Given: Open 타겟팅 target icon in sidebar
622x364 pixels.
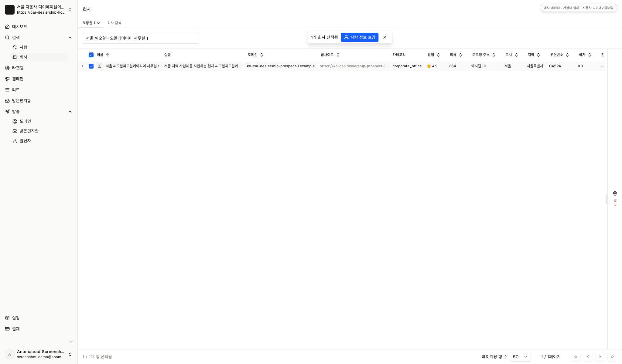Looking at the screenshot, I should 7,68.
